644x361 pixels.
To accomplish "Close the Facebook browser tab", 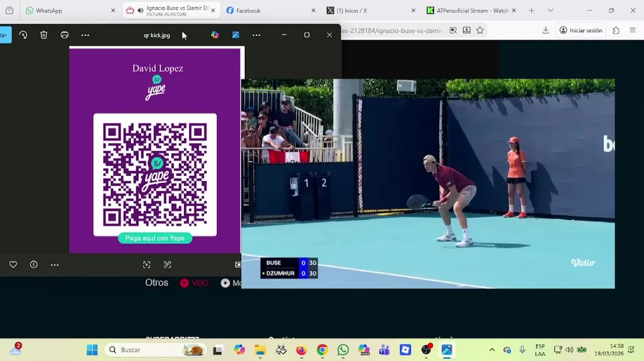I will pos(313,11).
